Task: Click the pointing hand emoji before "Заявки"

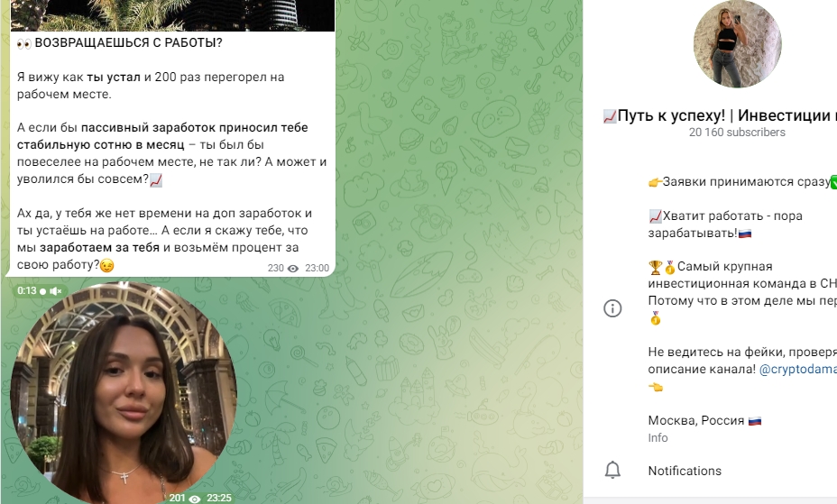Action: click(655, 182)
